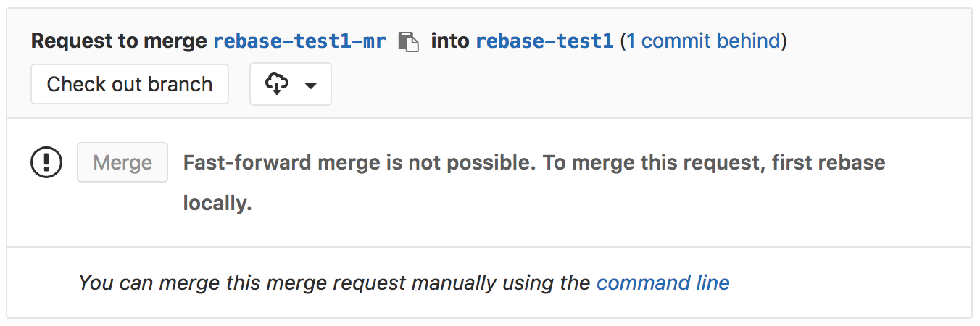
Task: Open the rebase-test1 target branch
Action: pos(544,41)
